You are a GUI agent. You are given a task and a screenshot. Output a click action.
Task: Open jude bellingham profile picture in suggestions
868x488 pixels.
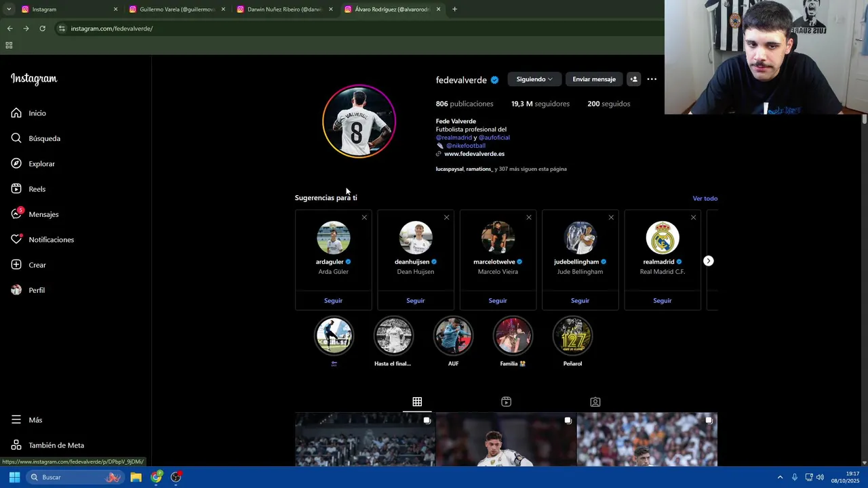click(x=580, y=238)
